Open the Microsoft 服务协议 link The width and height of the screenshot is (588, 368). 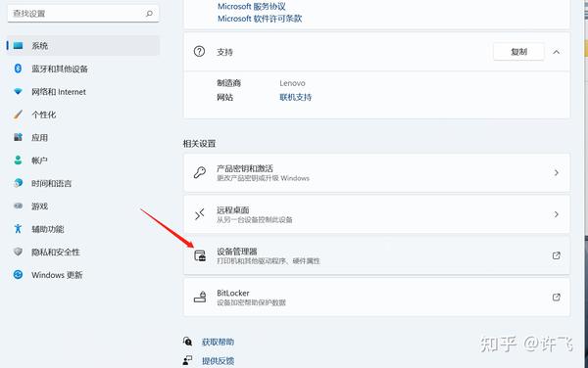pos(252,7)
